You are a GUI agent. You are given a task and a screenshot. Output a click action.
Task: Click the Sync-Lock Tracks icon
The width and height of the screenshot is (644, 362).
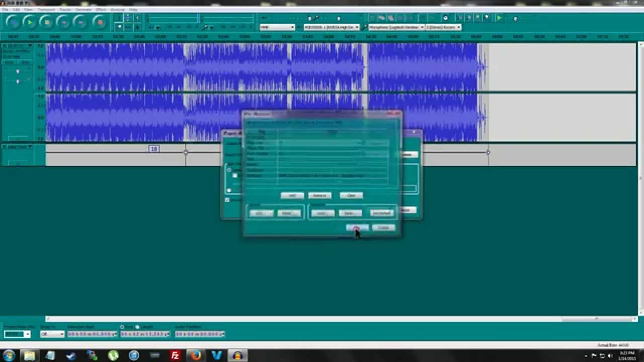(445, 18)
